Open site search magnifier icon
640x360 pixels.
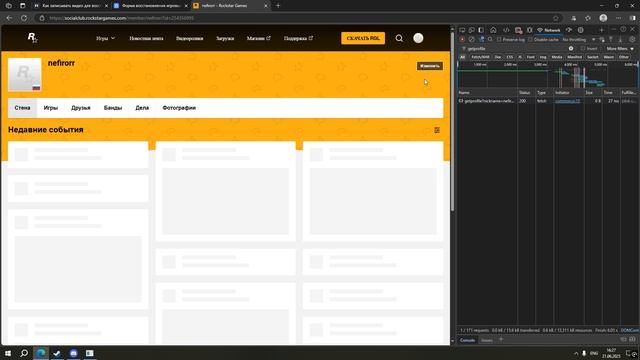399,38
